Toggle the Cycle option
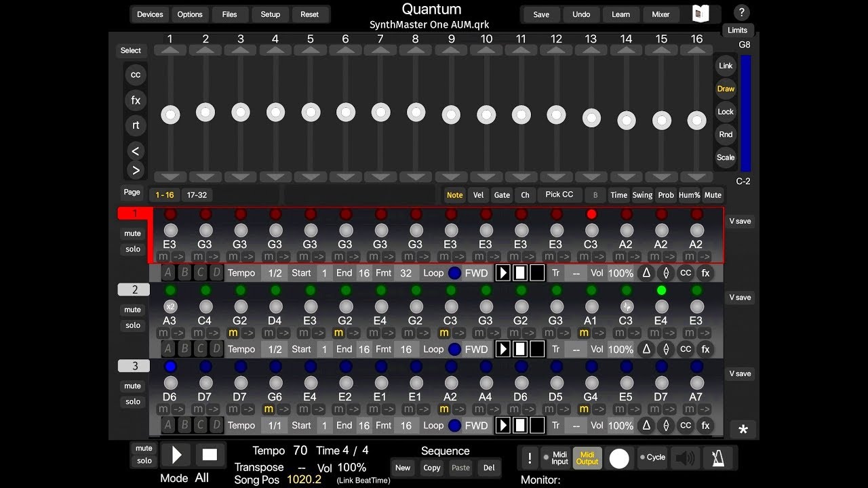The height and width of the screenshot is (488, 868). (652, 457)
